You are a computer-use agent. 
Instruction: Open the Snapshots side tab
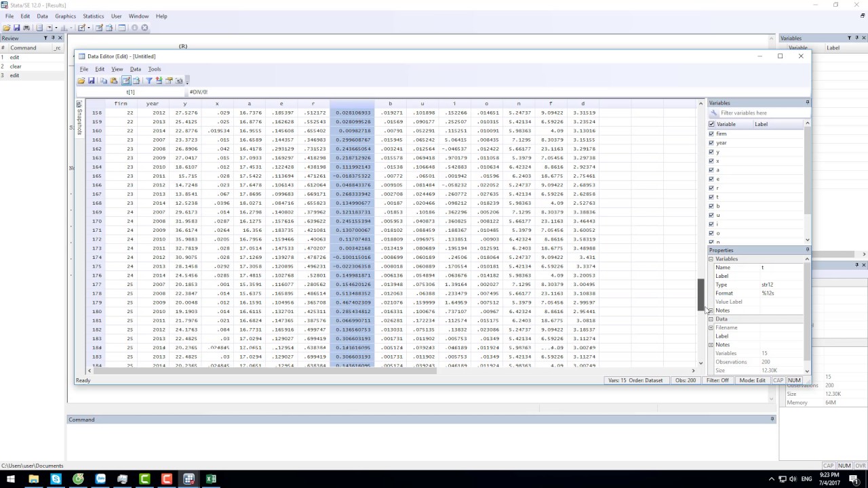tap(79, 119)
